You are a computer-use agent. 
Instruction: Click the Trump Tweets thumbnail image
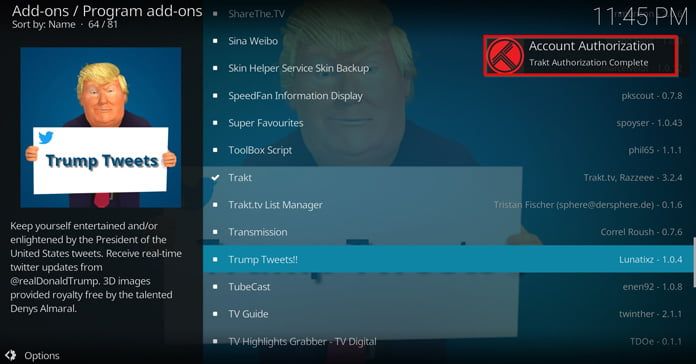point(101,127)
